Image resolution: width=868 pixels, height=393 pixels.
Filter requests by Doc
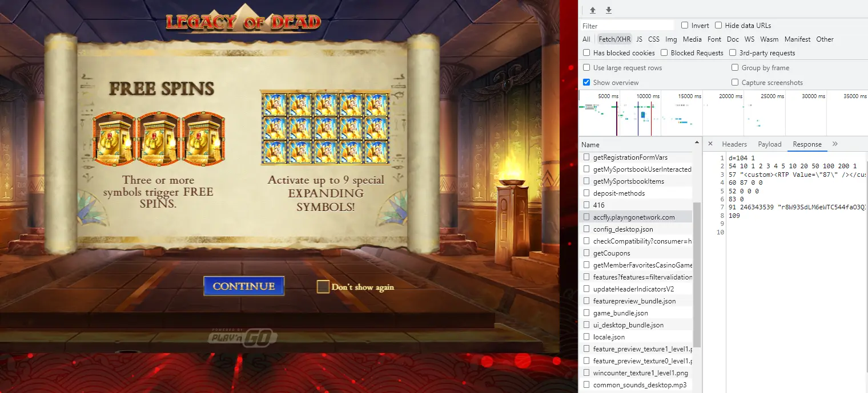point(733,39)
